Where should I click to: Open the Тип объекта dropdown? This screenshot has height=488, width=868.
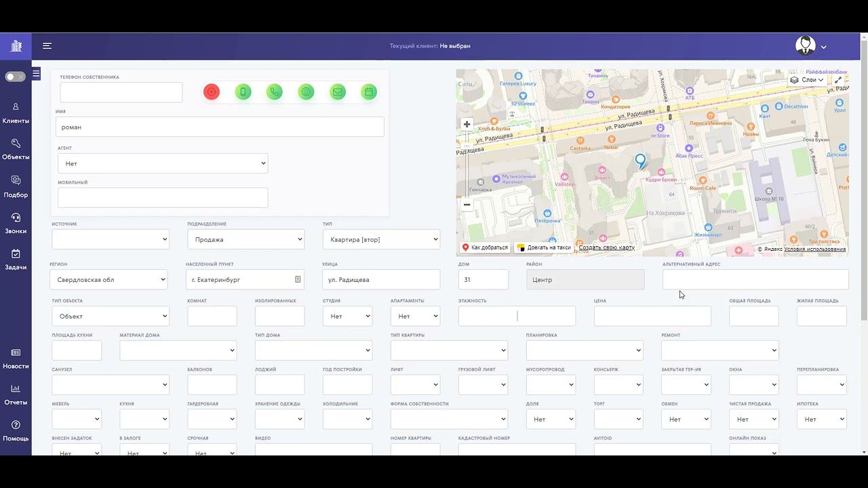coord(111,316)
